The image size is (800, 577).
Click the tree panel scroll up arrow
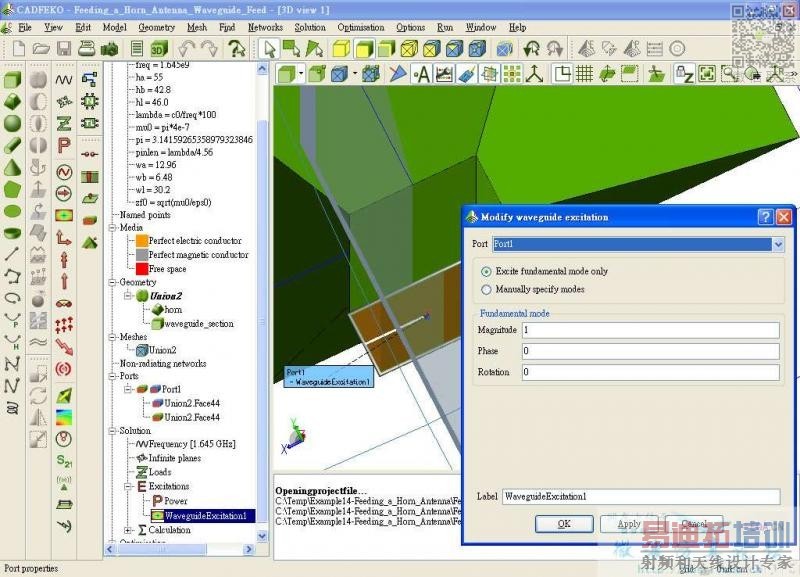(262, 68)
